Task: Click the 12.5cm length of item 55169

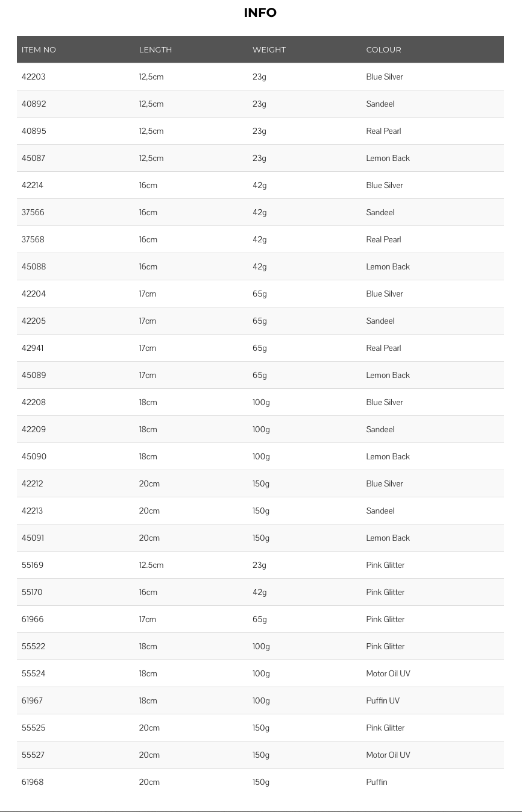Action: pyautogui.click(x=151, y=565)
